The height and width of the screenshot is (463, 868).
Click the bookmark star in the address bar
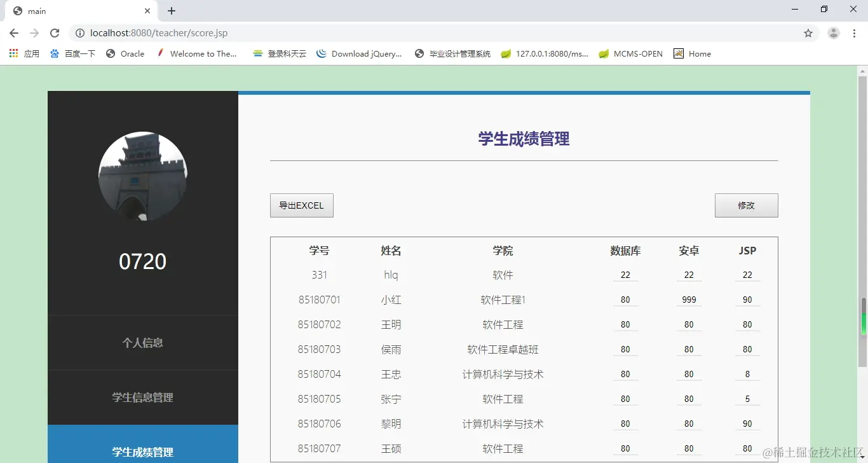click(x=808, y=32)
